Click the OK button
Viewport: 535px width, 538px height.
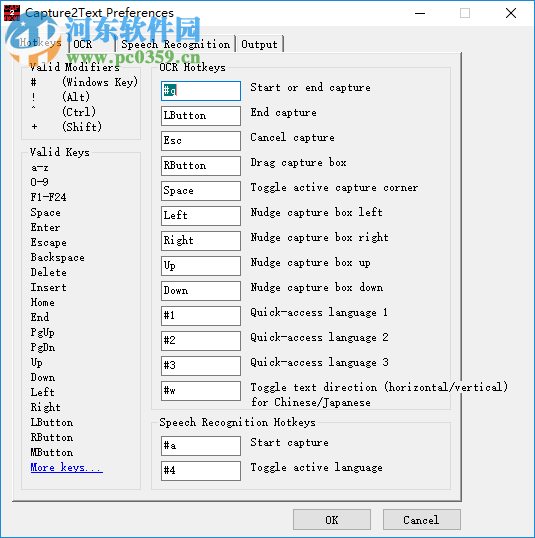point(332,519)
